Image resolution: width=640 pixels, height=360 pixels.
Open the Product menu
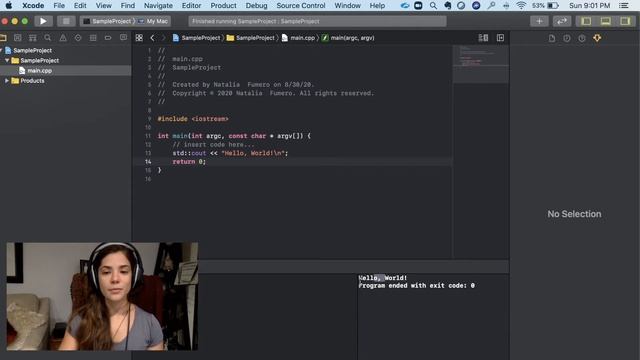(x=223, y=6)
